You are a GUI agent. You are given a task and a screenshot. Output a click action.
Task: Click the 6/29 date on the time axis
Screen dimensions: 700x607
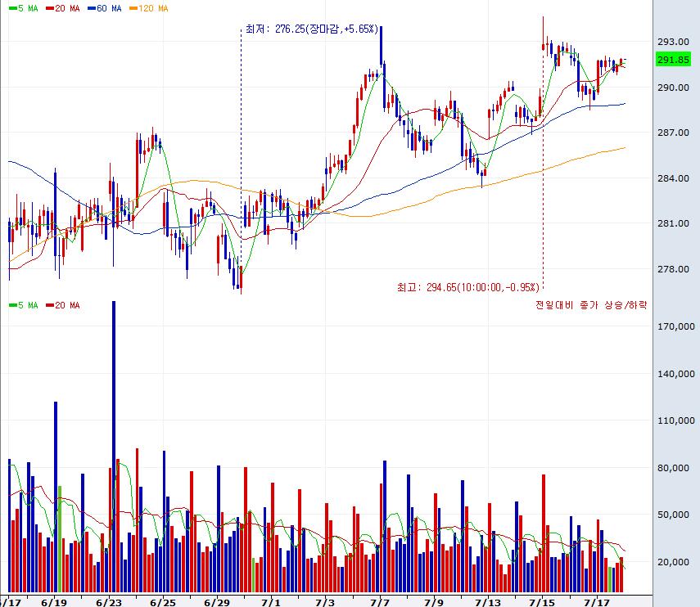(x=217, y=603)
